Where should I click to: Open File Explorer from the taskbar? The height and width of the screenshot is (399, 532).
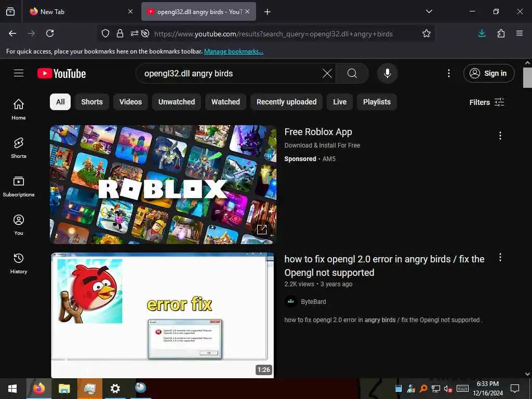tap(64, 389)
